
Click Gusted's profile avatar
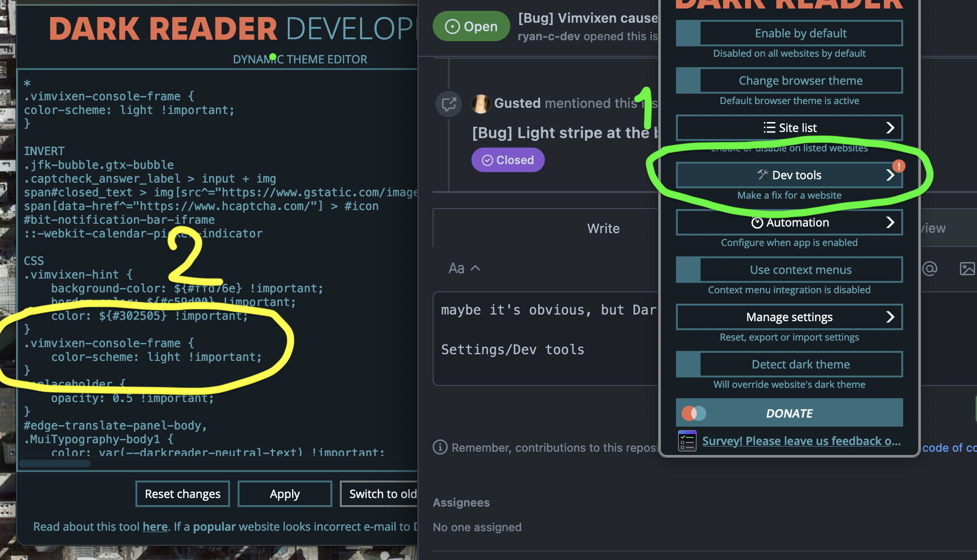[480, 103]
